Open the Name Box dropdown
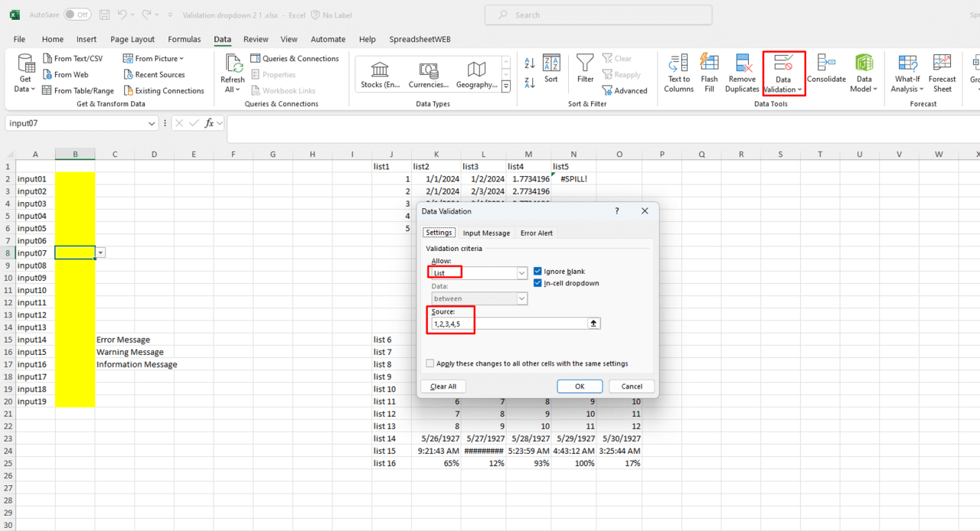 point(152,123)
